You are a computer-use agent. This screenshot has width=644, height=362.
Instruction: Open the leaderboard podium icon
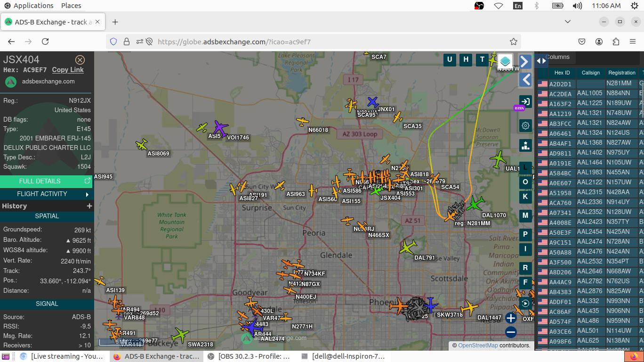pos(525,145)
